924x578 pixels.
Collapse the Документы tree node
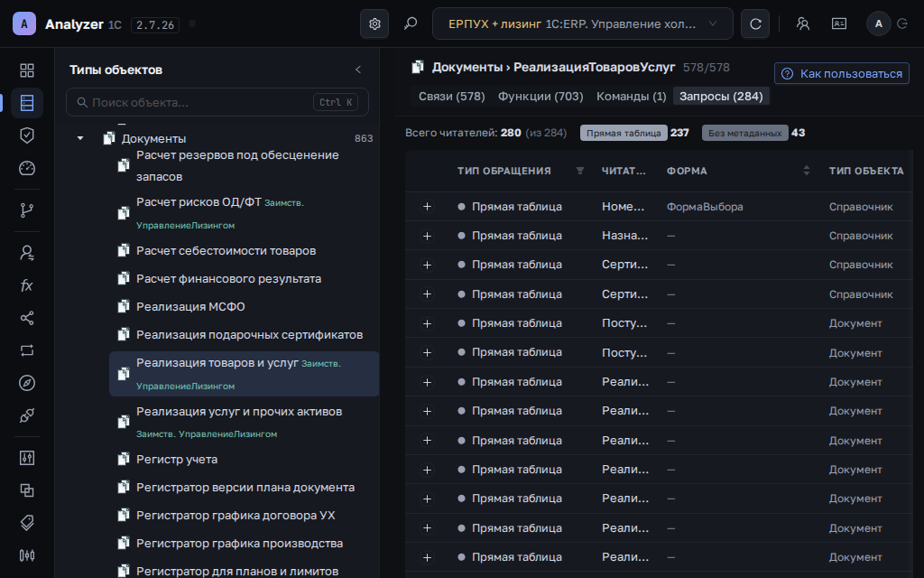point(80,138)
